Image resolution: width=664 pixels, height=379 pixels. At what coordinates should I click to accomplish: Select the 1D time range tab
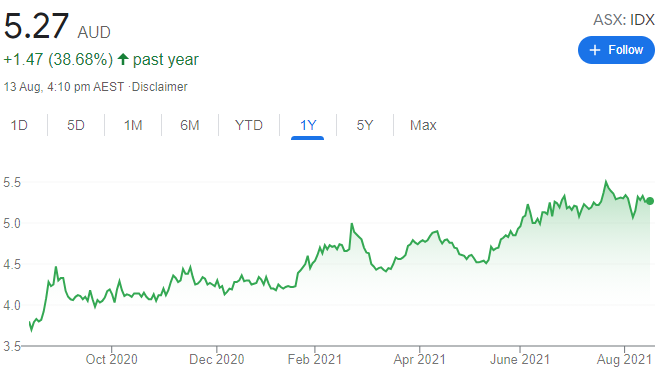pyautogui.click(x=19, y=125)
